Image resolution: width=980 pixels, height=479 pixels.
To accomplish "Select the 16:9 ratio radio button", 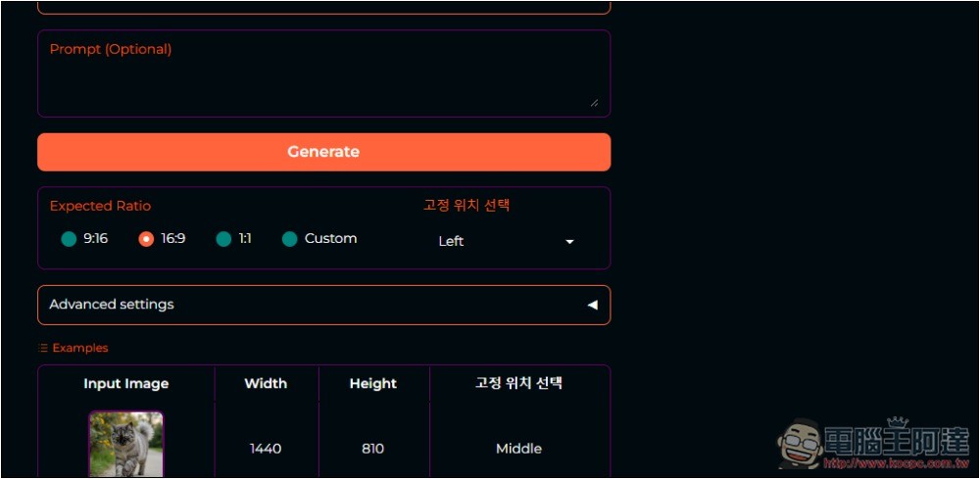I will point(146,239).
